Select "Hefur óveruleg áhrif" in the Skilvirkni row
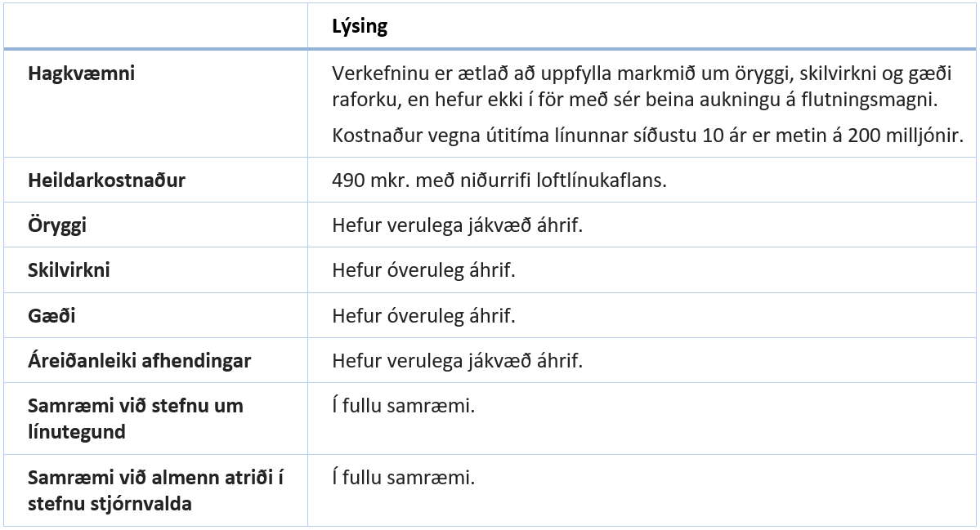The image size is (980, 530). tap(423, 270)
